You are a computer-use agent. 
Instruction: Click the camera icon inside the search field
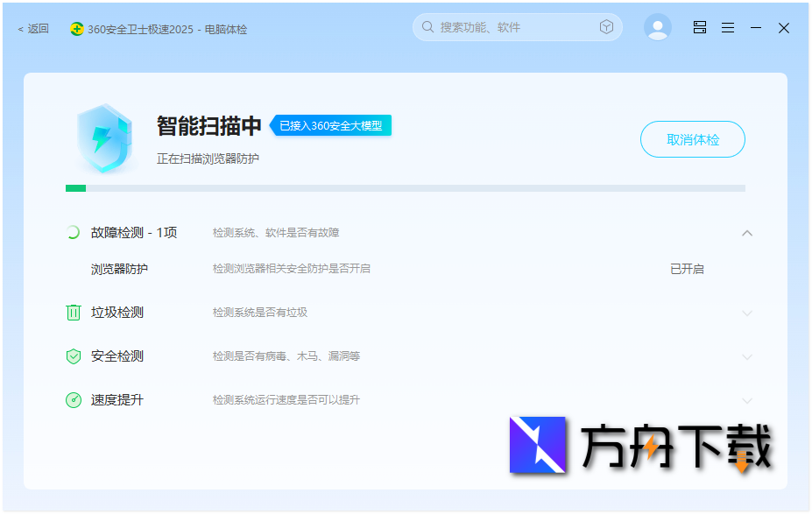(x=606, y=26)
